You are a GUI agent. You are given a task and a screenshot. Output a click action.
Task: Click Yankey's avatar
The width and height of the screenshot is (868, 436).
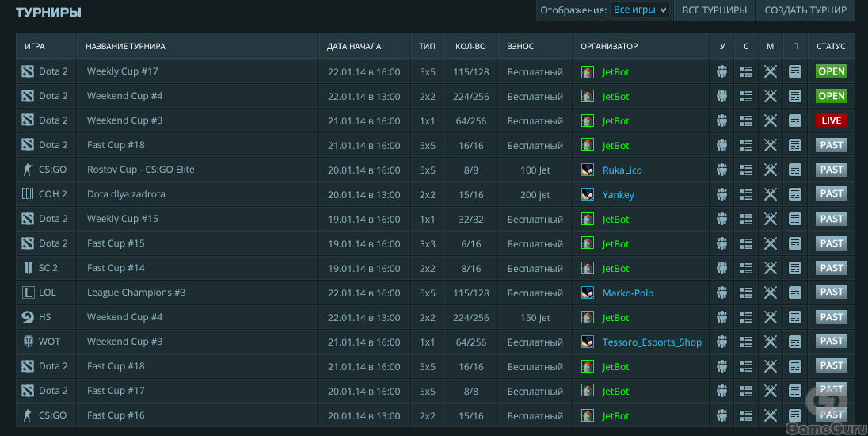click(588, 194)
